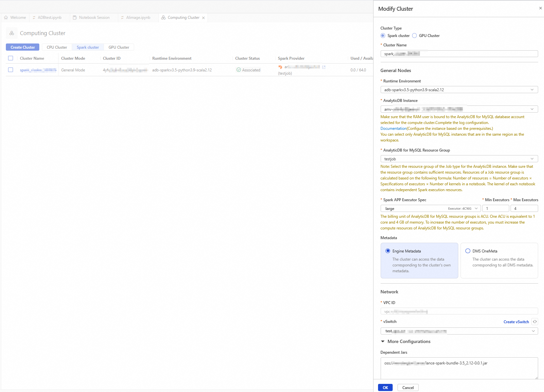Click the Cluster Name input field

click(x=459, y=54)
